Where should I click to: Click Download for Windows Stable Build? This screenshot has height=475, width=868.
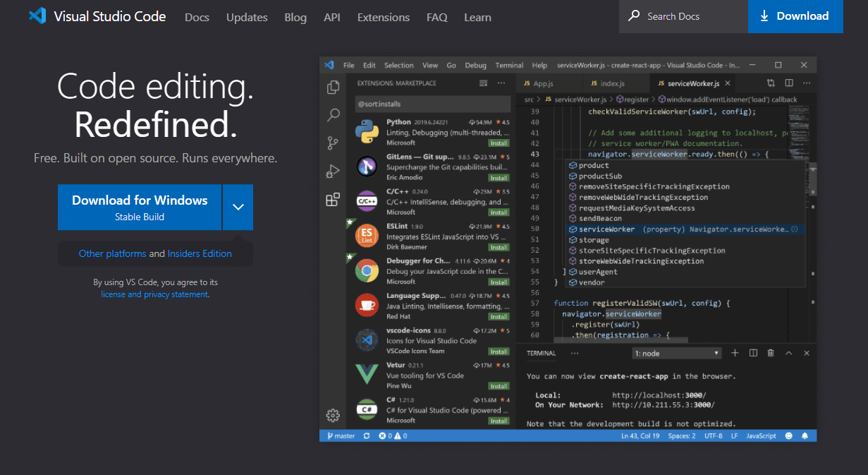(140, 208)
